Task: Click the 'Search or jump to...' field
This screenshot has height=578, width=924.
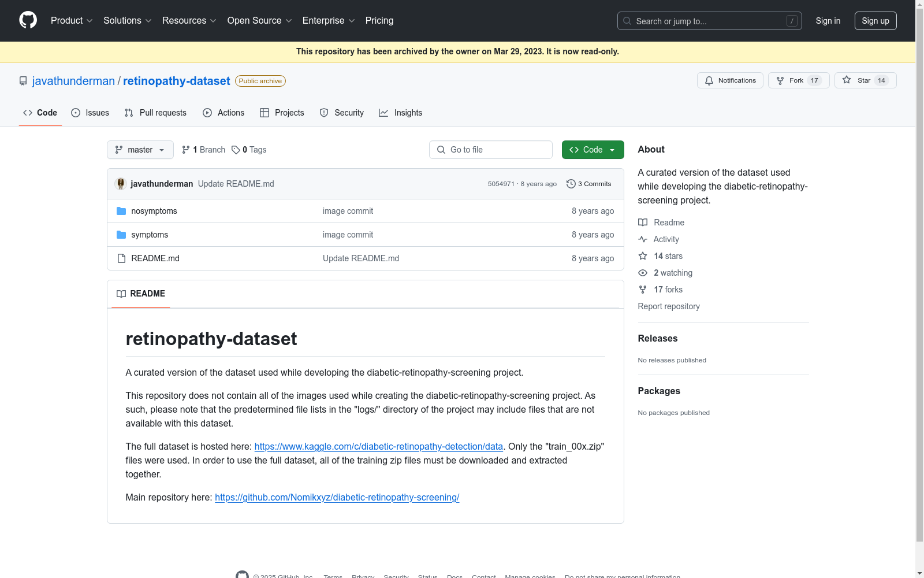Action: pos(710,21)
